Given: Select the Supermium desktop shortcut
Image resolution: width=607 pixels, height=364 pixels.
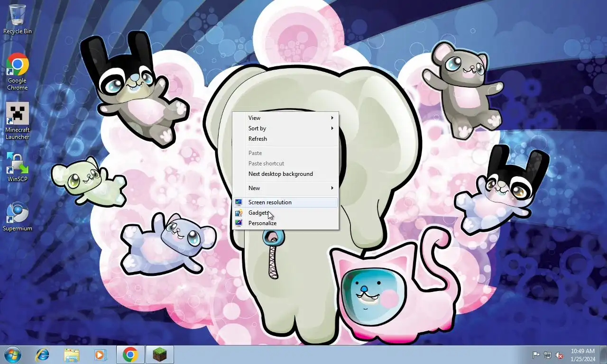Looking at the screenshot, I should click(x=18, y=217).
